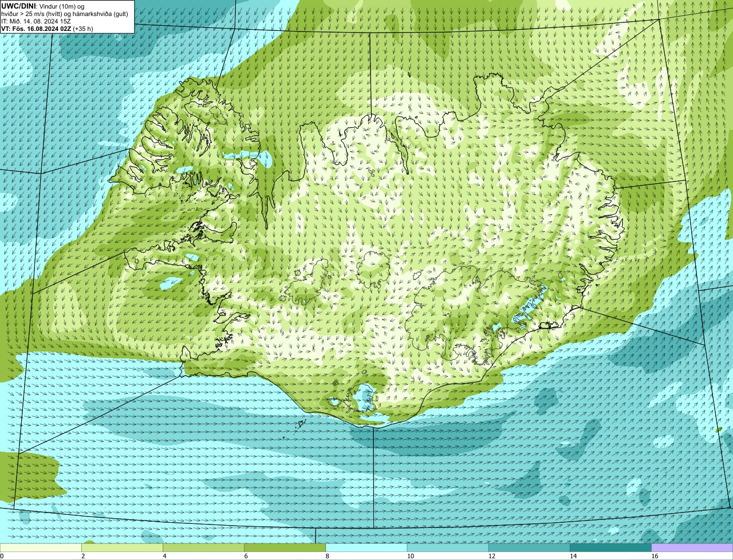
Task: Click the "hviður > 25 m/s (hvítt)" description line
Action: click(x=65, y=13)
